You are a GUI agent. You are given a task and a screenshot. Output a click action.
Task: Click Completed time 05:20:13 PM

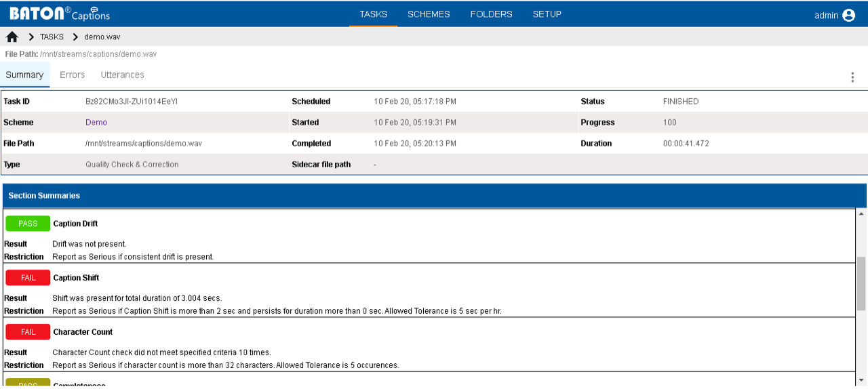point(415,144)
